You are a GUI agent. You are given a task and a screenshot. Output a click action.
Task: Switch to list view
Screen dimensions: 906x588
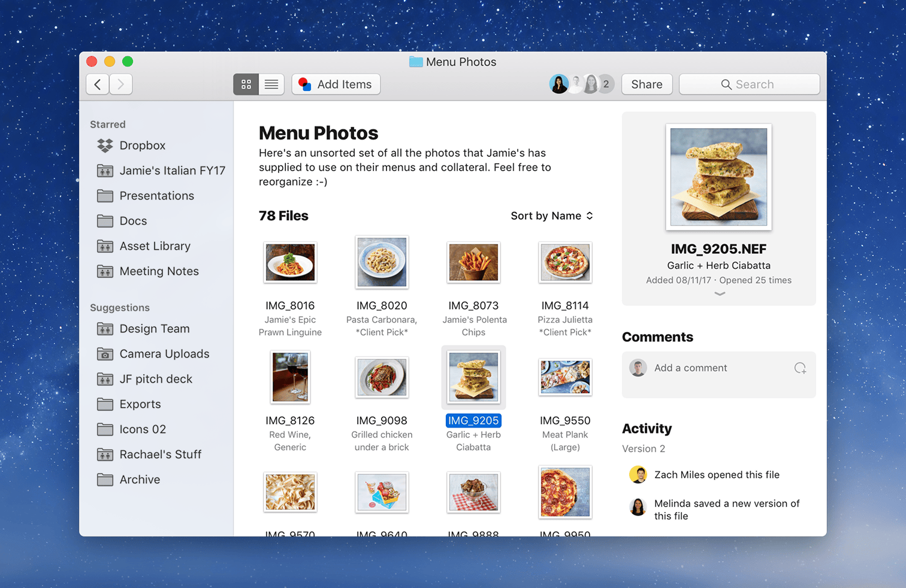(271, 84)
